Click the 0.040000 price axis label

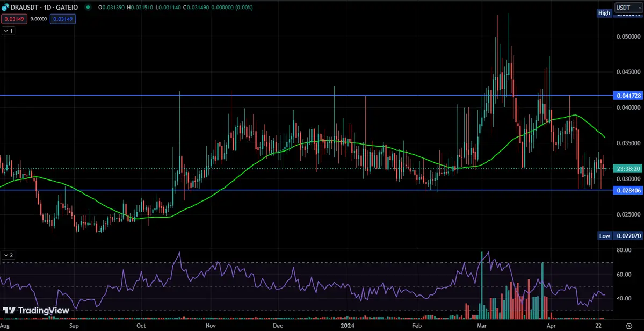628,107
